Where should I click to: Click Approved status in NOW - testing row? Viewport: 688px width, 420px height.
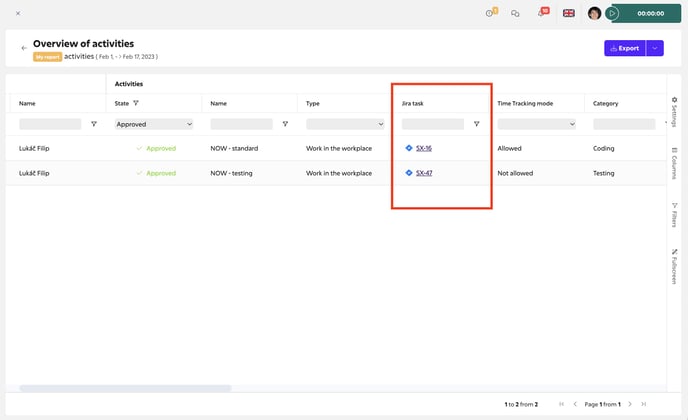point(156,173)
